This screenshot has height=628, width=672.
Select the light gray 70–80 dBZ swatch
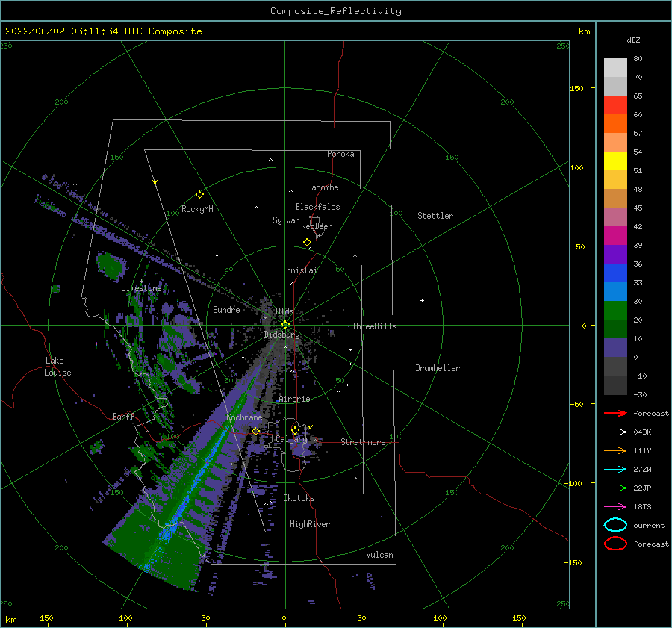[x=615, y=68]
